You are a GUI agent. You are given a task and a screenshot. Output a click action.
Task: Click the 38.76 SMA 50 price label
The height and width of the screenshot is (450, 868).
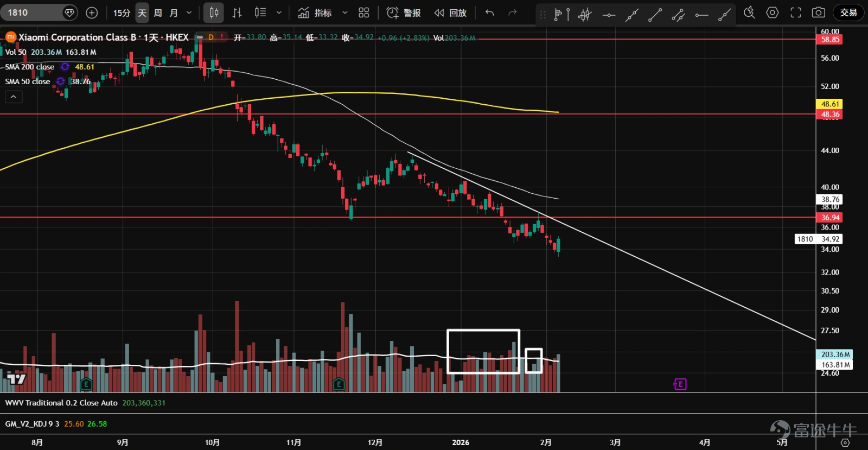830,199
